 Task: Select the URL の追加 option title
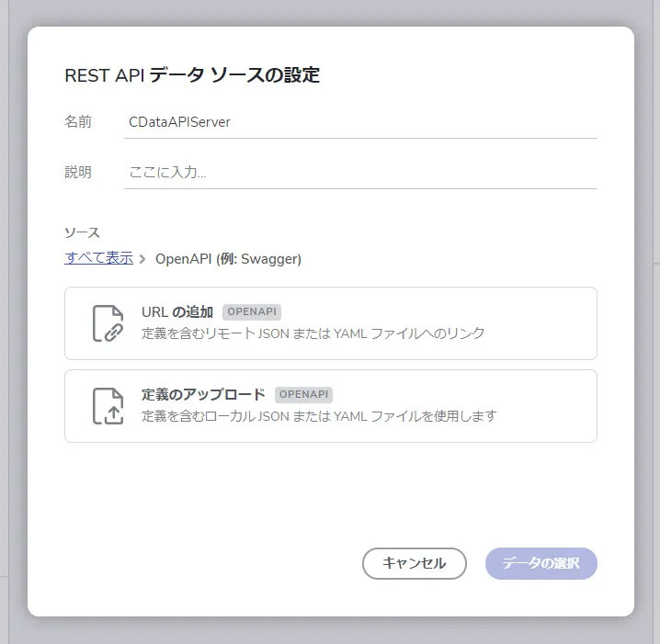177,312
